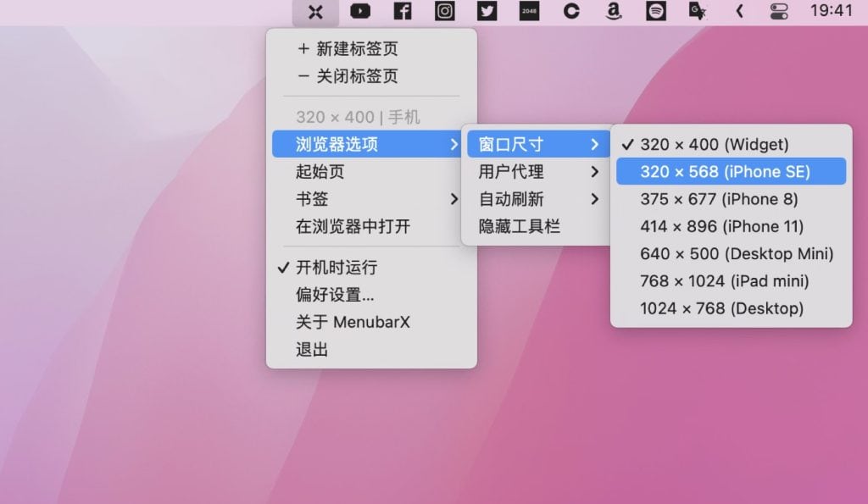Viewport: 868px width, 504px height.
Task: Click the C-shaped menu bar icon
Action: point(571,11)
